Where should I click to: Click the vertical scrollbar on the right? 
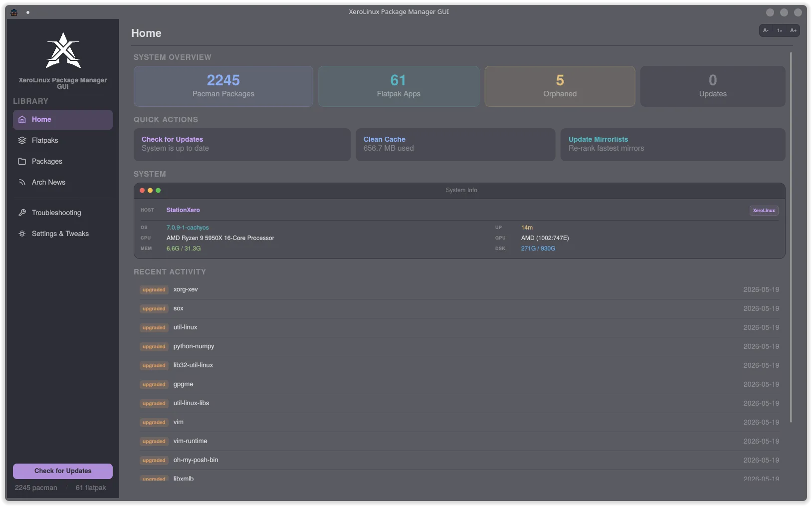791,238
